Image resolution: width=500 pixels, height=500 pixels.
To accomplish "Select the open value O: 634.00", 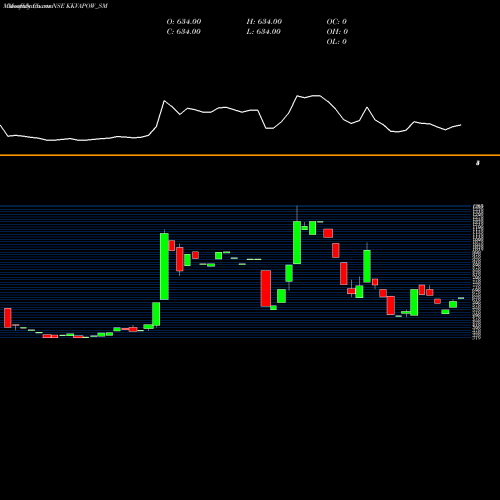I will point(184,22).
